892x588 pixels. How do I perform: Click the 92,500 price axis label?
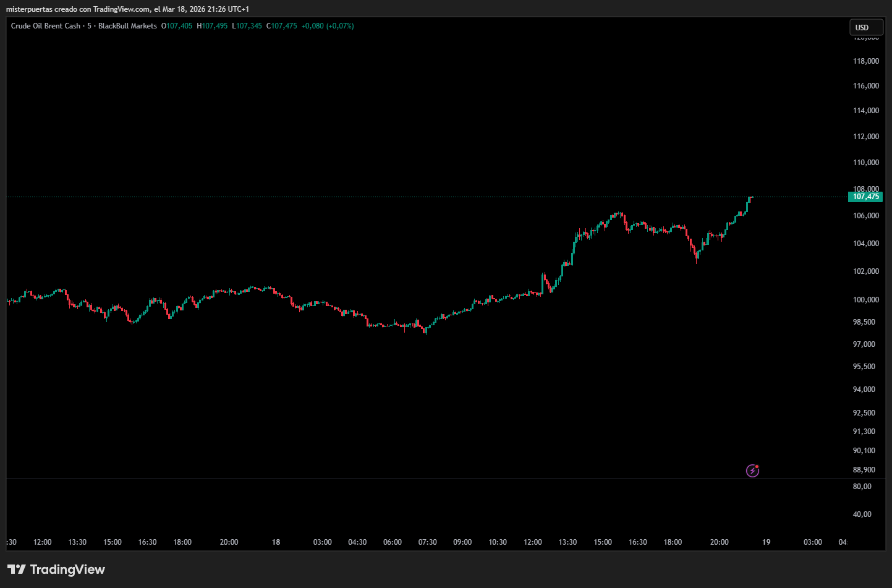tap(864, 413)
